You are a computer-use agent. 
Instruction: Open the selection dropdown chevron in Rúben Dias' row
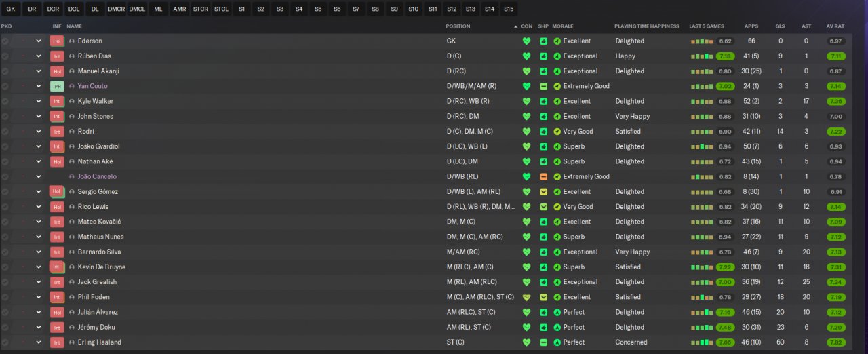[x=39, y=56]
